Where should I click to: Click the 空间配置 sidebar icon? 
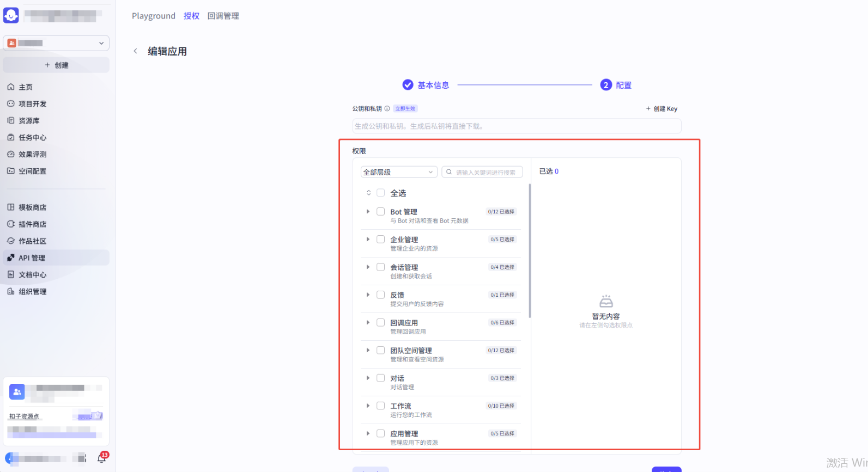(x=11, y=171)
